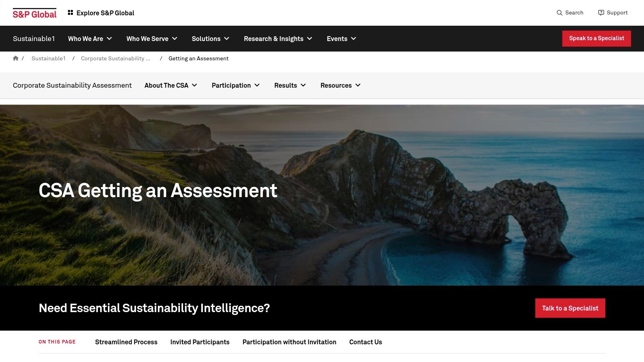Jump to Invited Participants section
The height and width of the screenshot is (362, 644).
[x=200, y=342]
